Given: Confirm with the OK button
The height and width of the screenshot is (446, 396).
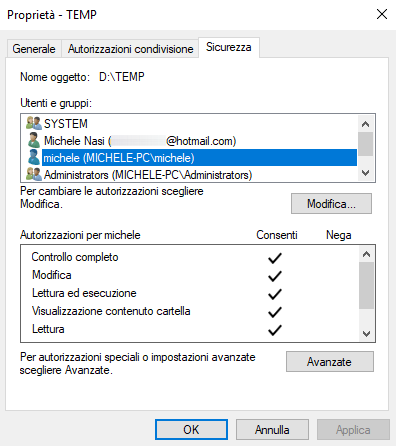Looking at the screenshot, I should coord(191,430).
